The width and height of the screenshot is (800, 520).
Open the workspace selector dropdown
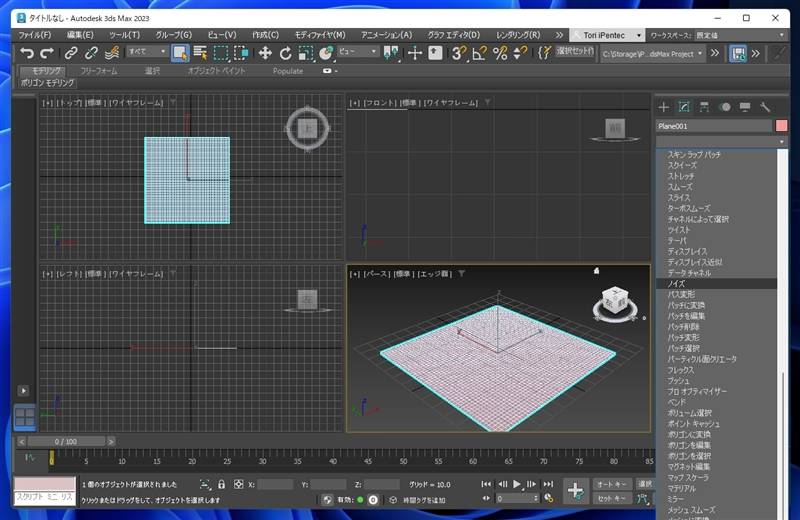[740, 35]
